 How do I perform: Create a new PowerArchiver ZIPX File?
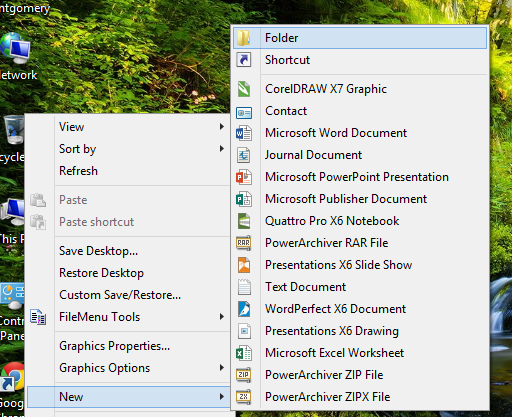360,397
